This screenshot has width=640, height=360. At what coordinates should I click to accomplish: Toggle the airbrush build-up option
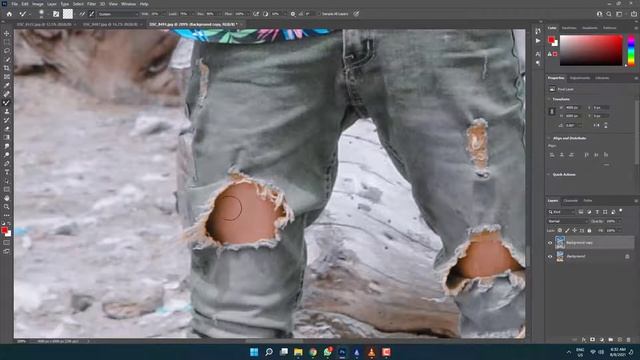(x=256, y=14)
